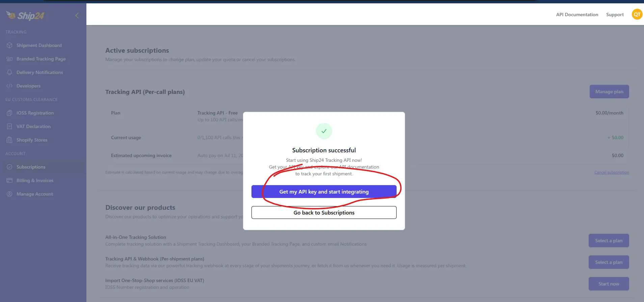Click the IOSS Registration icon

[9, 113]
